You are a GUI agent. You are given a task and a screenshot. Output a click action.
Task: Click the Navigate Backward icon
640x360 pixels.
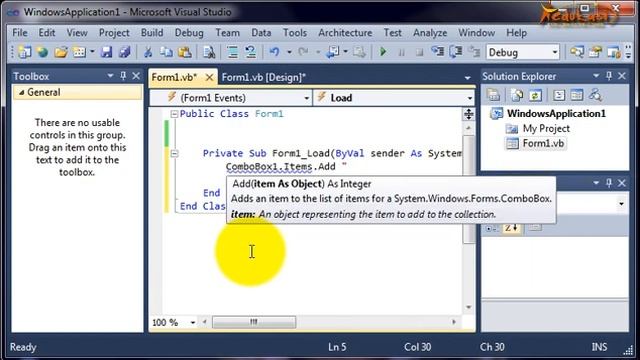click(333, 52)
